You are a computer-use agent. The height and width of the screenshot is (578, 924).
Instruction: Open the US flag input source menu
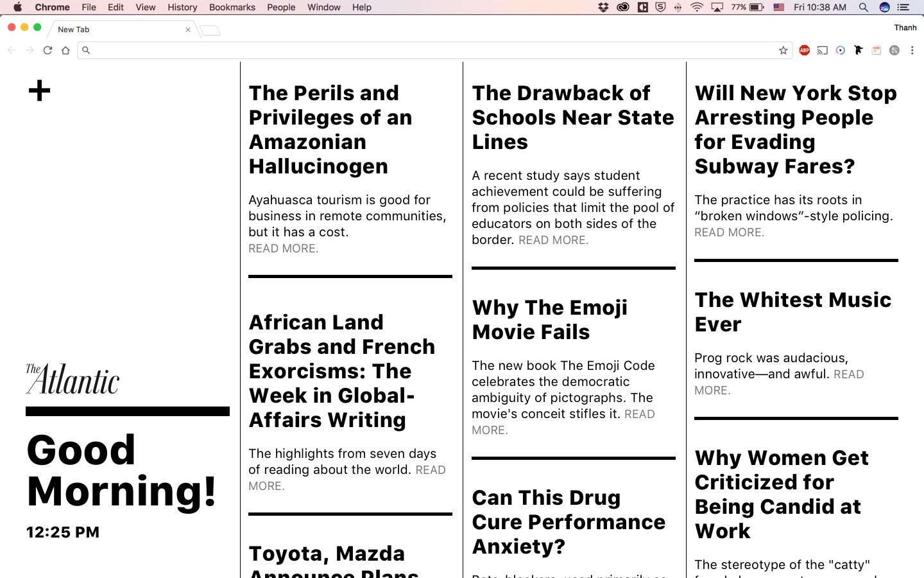click(x=778, y=7)
